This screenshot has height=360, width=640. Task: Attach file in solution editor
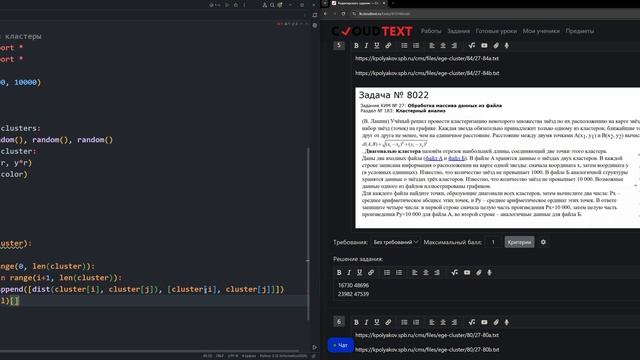[x=479, y=273]
